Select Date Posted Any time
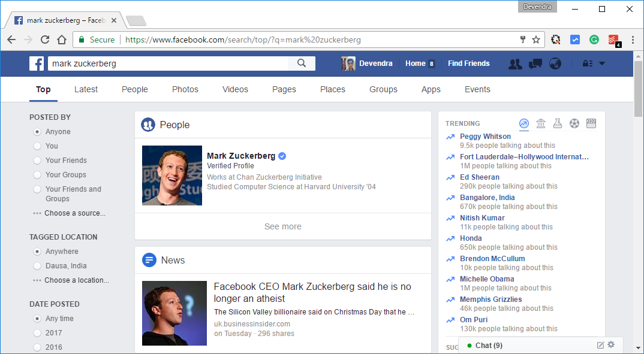 37,319
